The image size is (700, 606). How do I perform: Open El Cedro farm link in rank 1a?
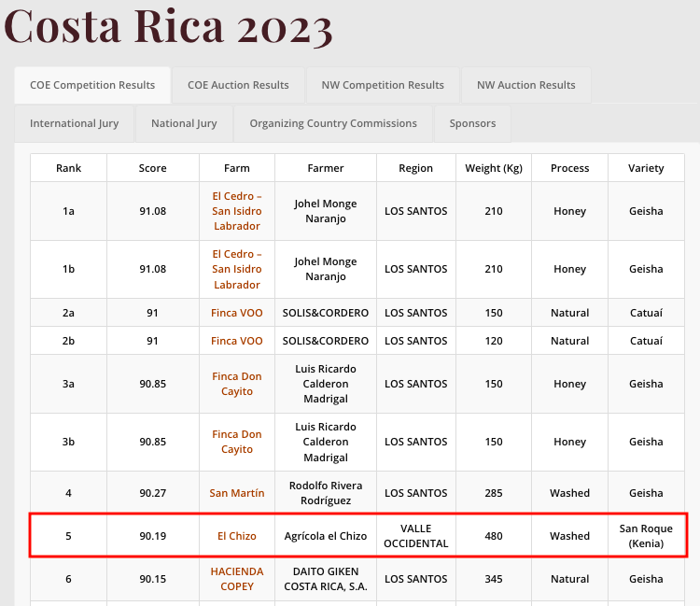point(237,211)
